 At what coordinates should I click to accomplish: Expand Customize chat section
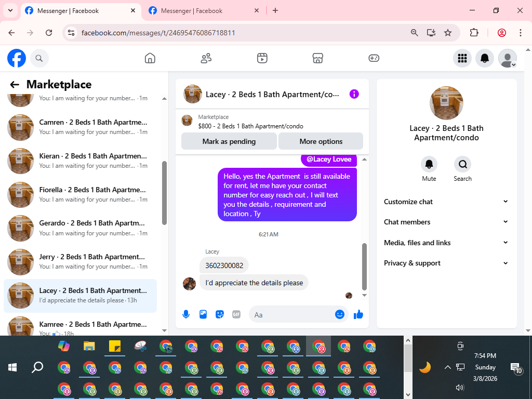[446, 202]
